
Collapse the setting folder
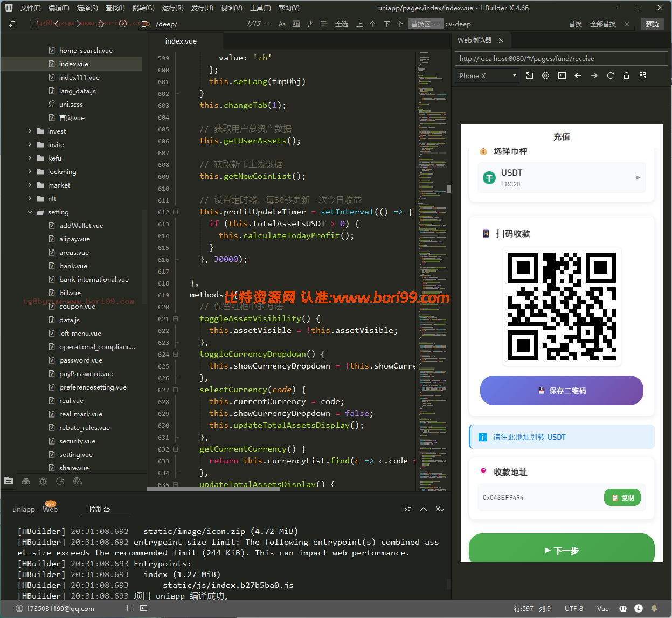click(30, 212)
